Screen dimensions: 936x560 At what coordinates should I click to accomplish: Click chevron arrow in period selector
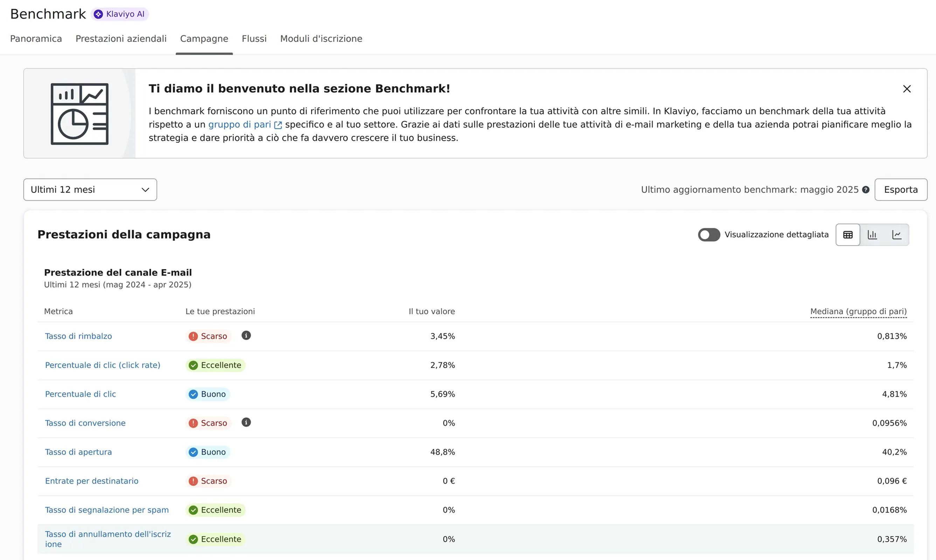[x=145, y=190]
